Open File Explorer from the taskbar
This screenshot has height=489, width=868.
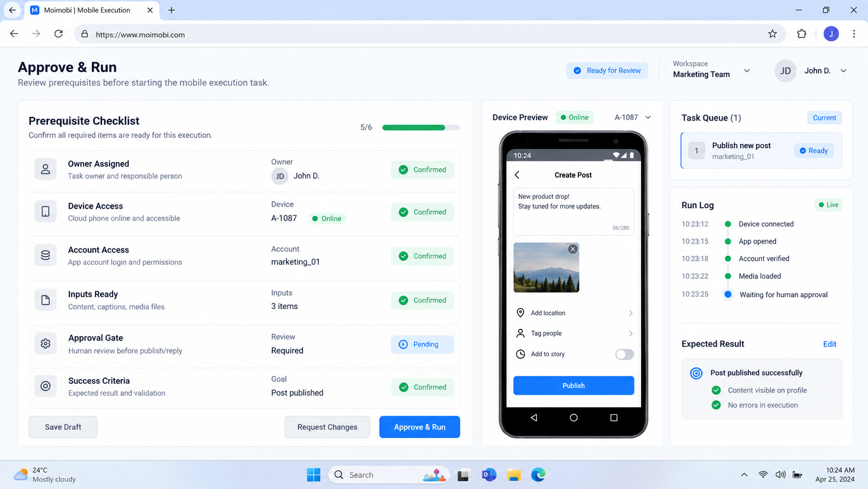(513, 474)
